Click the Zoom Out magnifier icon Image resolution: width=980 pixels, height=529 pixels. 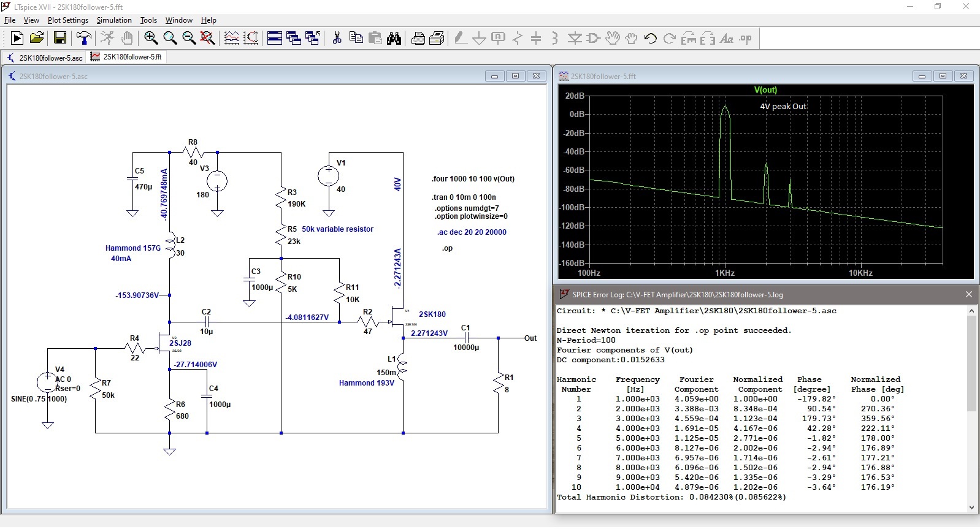189,38
